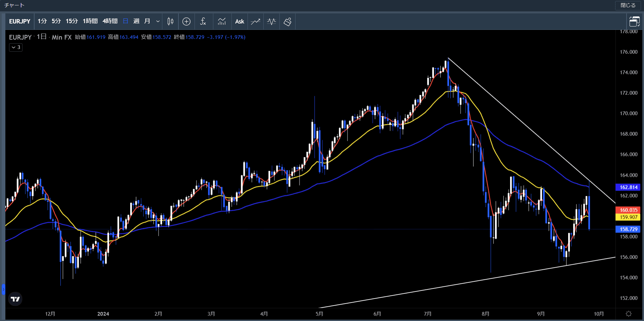
Task: Click the 安値 158.572 low value
Action: (156, 37)
